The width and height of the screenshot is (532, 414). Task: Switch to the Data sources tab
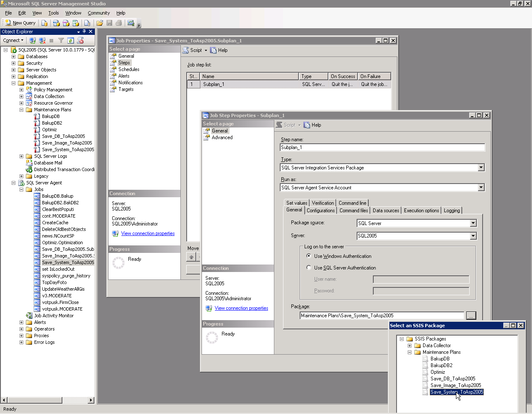click(386, 211)
